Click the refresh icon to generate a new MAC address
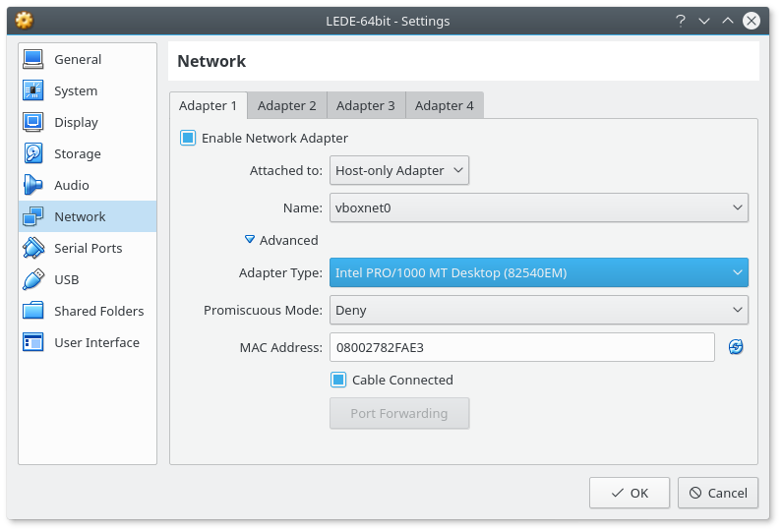The width and height of the screenshot is (782, 532). (735, 347)
